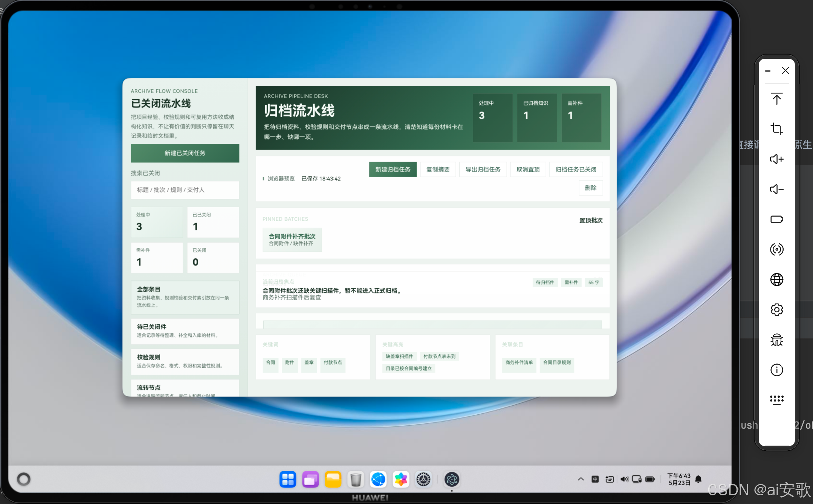Click the header 需补件 1 stat tile
The height and width of the screenshot is (504, 813).
pos(581,118)
